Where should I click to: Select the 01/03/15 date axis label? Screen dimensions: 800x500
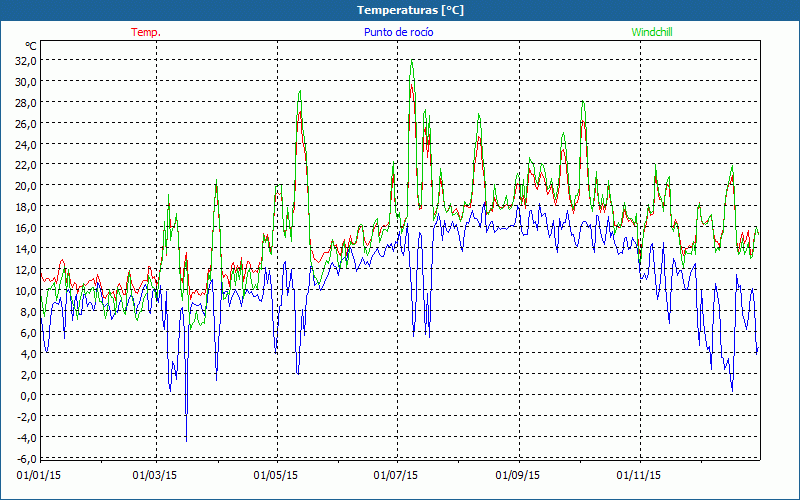pyautogui.click(x=155, y=475)
